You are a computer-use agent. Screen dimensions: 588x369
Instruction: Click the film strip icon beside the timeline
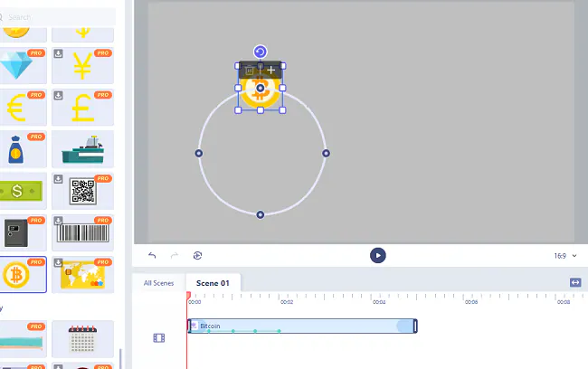[159, 338]
